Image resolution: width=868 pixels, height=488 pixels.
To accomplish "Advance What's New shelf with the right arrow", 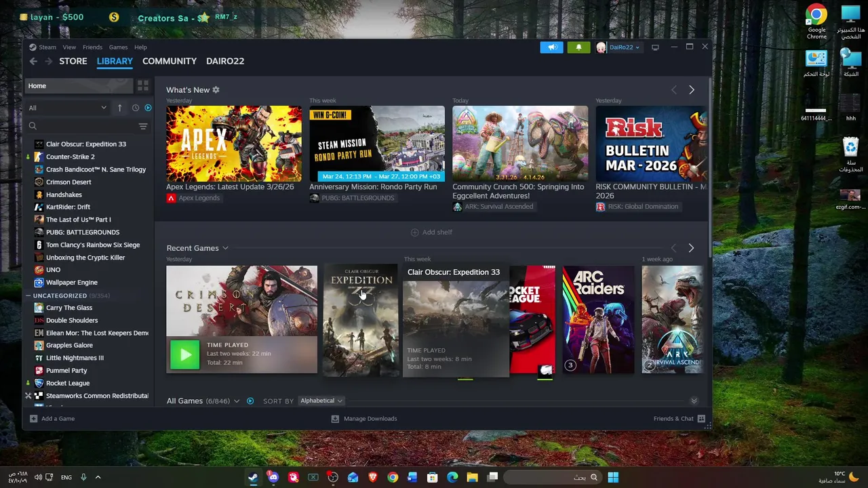I will click(x=692, y=90).
